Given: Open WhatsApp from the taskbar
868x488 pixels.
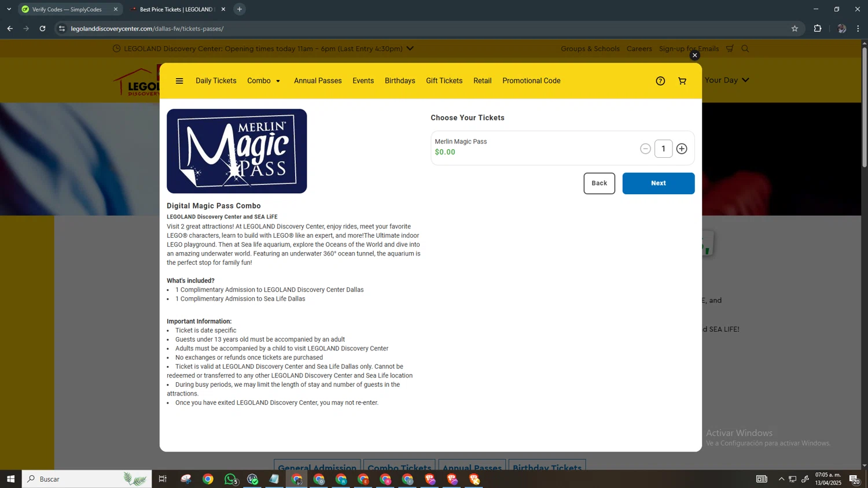Looking at the screenshot, I should (x=230, y=479).
